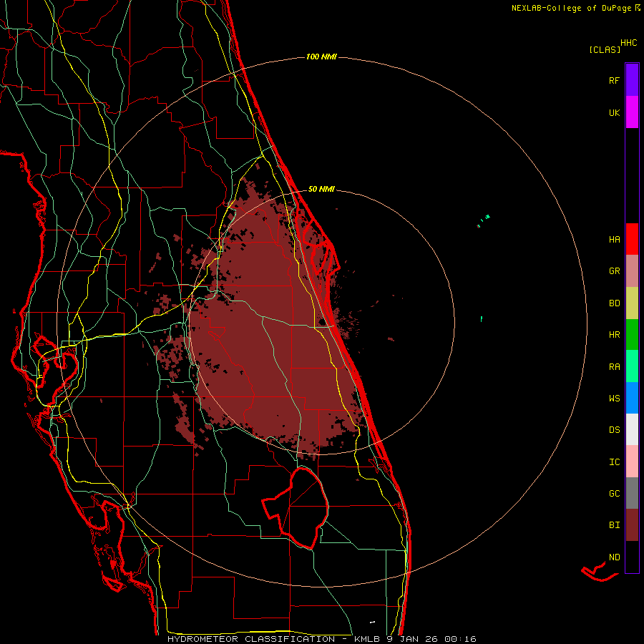Select the BD yellow legend color
The image size is (644, 644).
pos(632,303)
